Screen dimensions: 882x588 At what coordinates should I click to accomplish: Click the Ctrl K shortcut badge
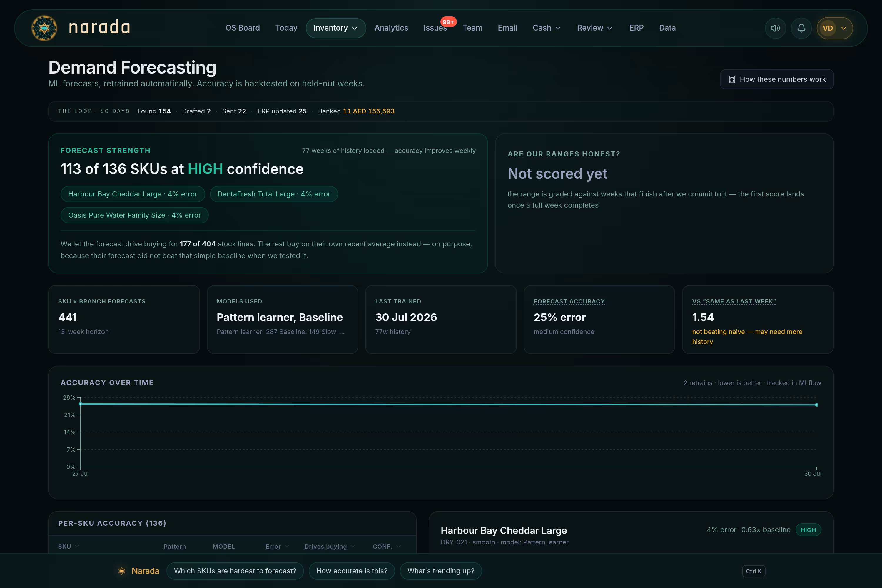click(x=753, y=571)
